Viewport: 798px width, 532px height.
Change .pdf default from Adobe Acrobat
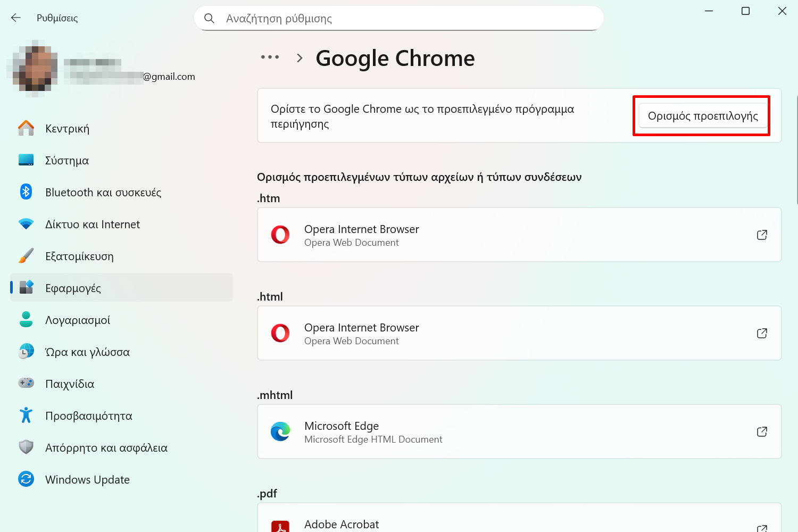click(x=519, y=518)
